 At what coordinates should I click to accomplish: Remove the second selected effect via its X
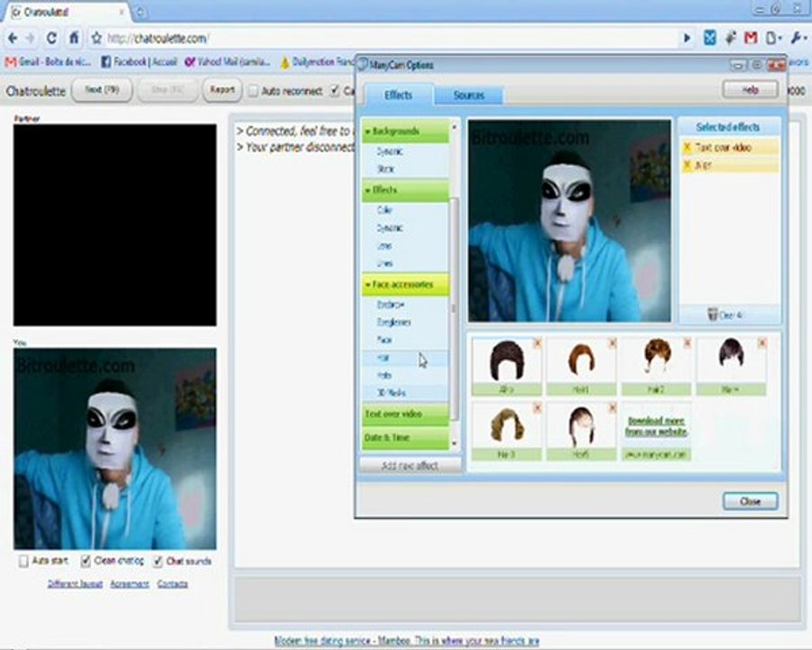(x=687, y=165)
